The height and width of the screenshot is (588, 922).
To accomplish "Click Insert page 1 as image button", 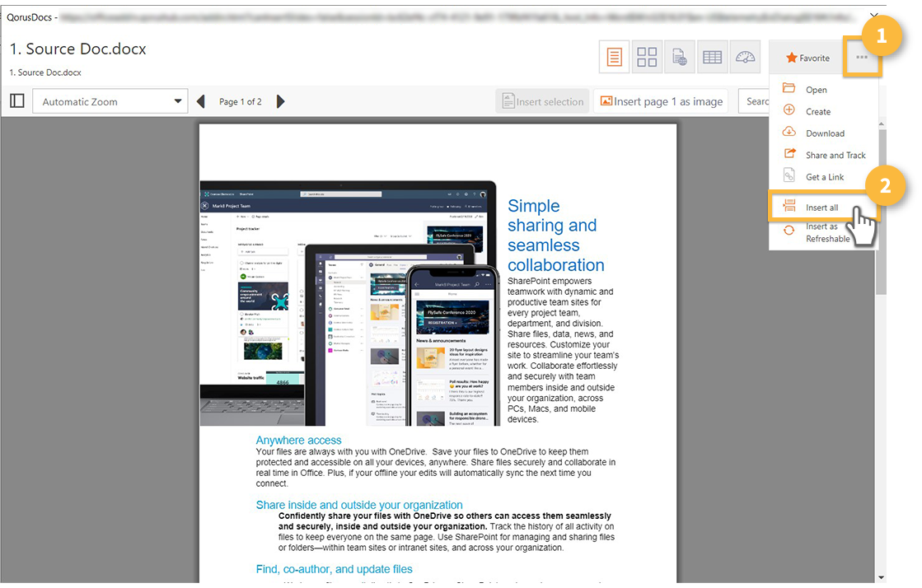I will pyautogui.click(x=661, y=101).
